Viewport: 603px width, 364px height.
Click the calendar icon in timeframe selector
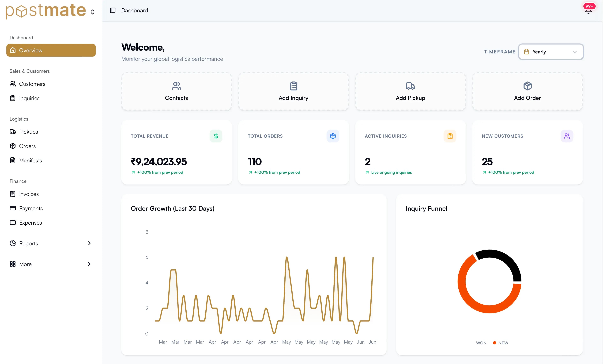tap(527, 52)
